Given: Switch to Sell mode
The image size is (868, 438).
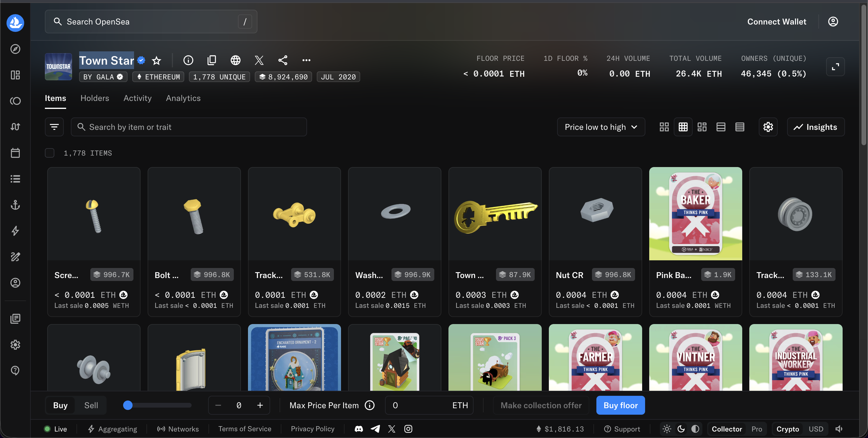Looking at the screenshot, I should 91,405.
